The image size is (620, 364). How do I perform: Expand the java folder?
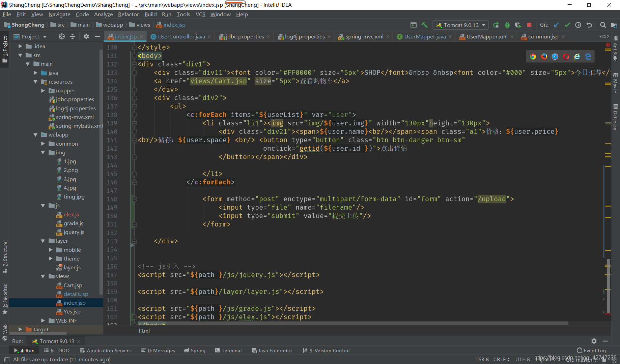pos(35,73)
